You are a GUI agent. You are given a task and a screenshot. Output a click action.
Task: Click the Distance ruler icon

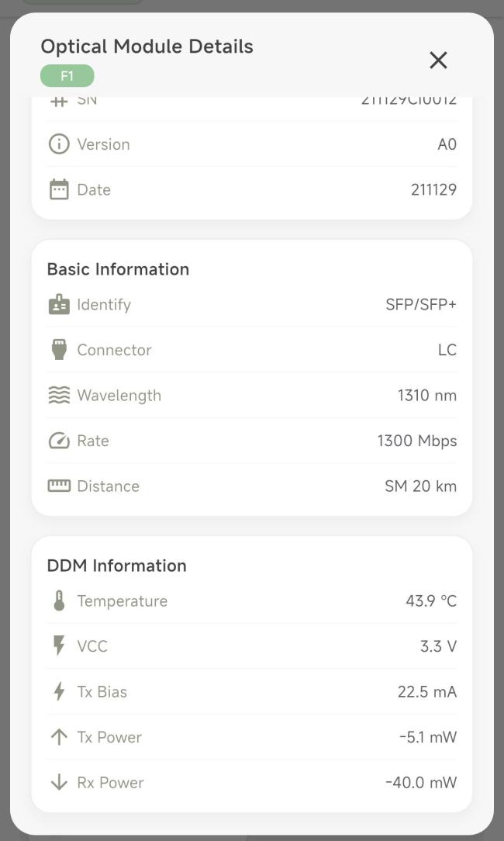[59, 486]
